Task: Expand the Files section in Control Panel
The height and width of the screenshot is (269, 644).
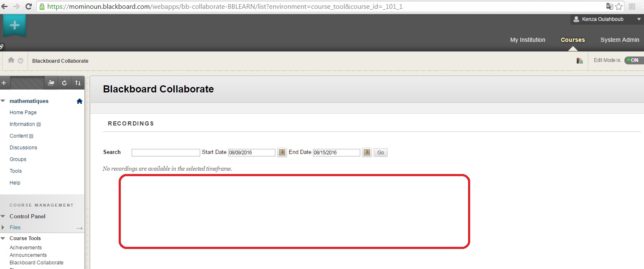Action: pos(3,228)
